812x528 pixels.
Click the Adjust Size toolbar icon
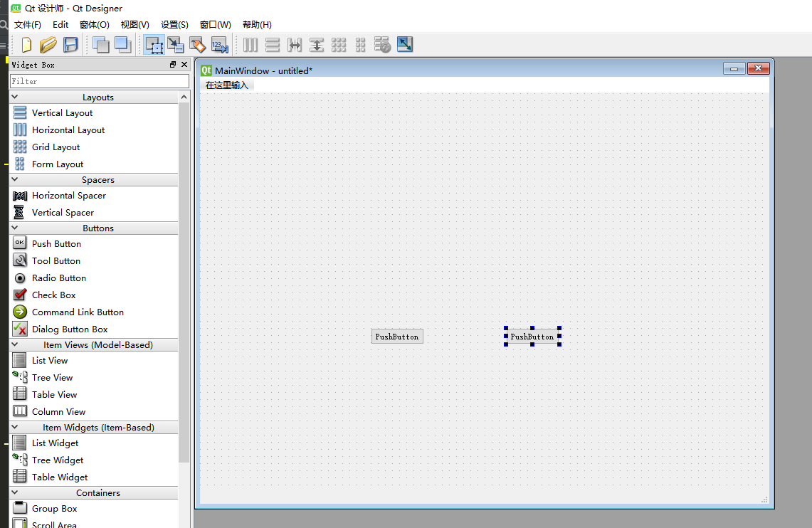click(405, 45)
